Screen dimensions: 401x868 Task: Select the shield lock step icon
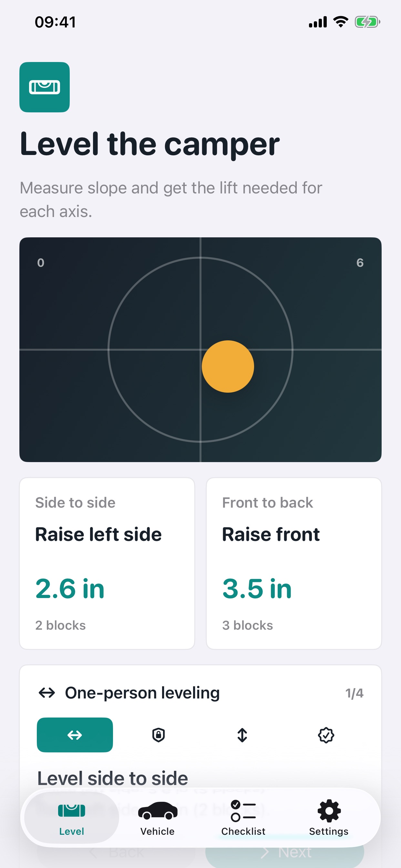(159, 735)
